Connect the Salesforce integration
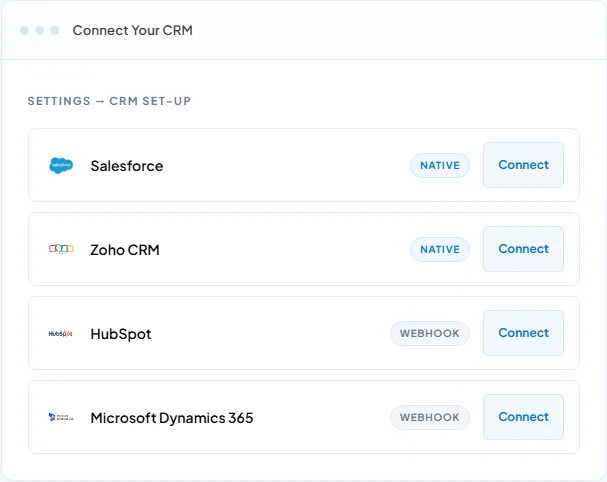 coord(523,165)
